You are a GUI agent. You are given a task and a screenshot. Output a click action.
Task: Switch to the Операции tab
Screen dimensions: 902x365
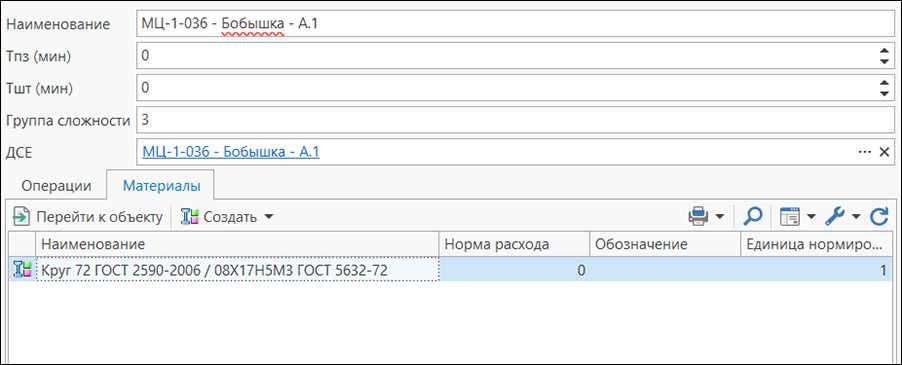tap(56, 186)
